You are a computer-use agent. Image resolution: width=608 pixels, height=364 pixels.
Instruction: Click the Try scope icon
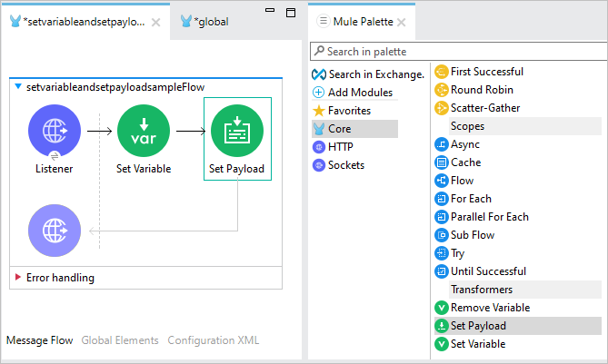(442, 253)
